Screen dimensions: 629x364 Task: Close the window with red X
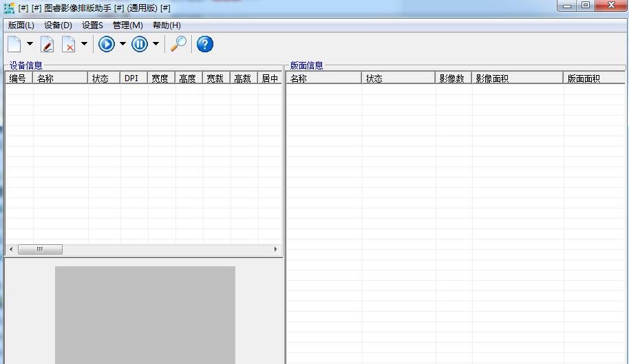click(611, 6)
